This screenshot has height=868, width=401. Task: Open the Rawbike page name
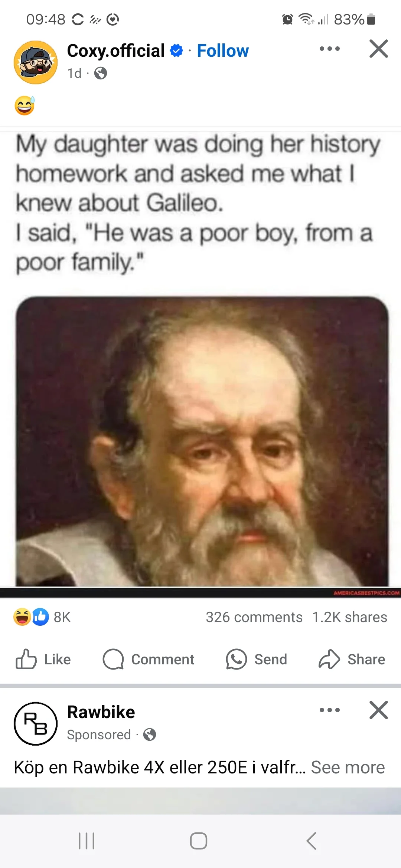pos(101,712)
